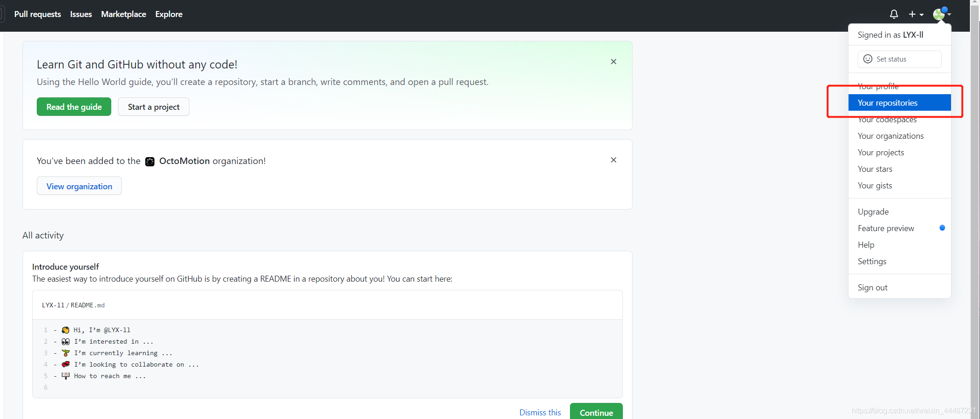This screenshot has height=419, width=980.
Task: Click the user avatar menu
Action: click(x=941, y=14)
